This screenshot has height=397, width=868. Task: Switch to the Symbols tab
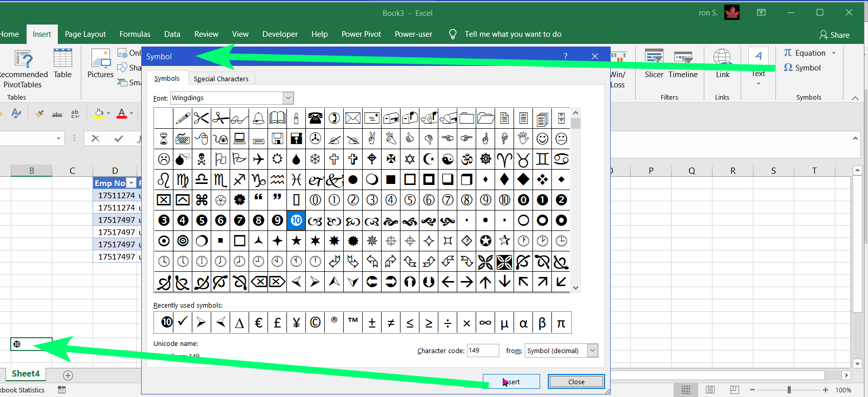[167, 78]
